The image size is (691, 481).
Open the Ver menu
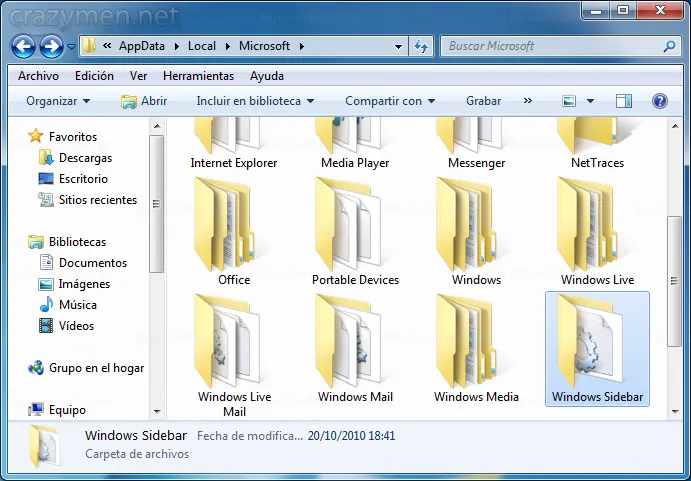pyautogui.click(x=138, y=76)
